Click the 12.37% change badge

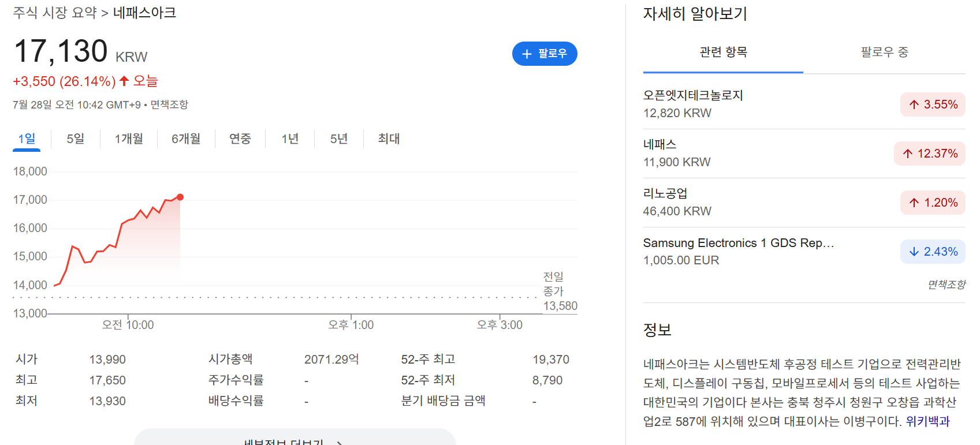coord(930,154)
